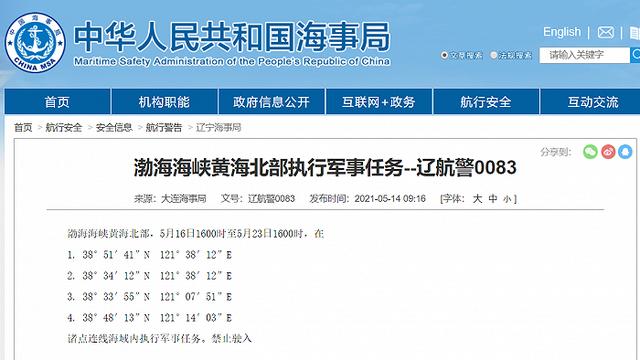The height and width of the screenshot is (360, 640).
Task: Click the site title 中华人民共和国海事局
Action: 232,37
